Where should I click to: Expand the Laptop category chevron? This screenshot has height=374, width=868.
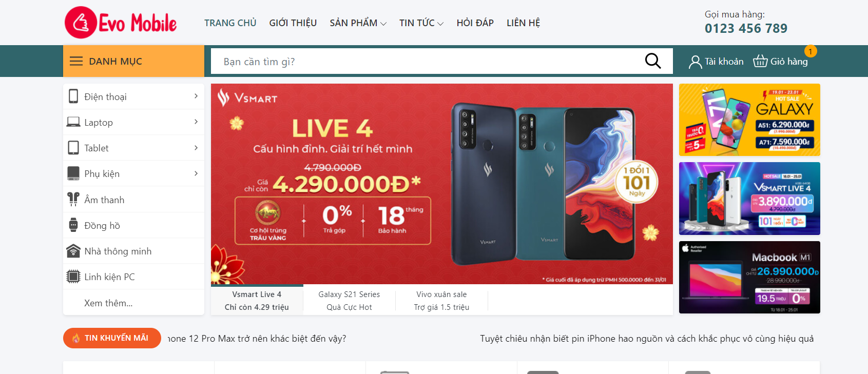(x=196, y=122)
